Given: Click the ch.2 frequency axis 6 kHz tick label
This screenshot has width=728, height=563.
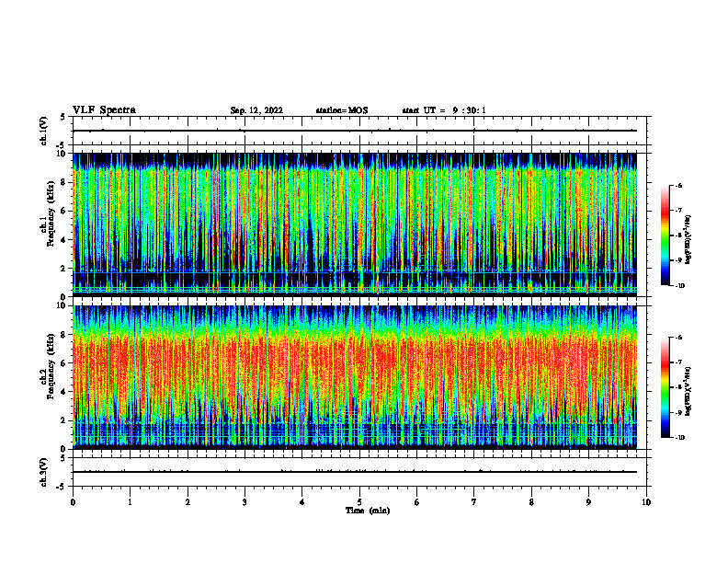Looking at the screenshot, I should point(64,362).
